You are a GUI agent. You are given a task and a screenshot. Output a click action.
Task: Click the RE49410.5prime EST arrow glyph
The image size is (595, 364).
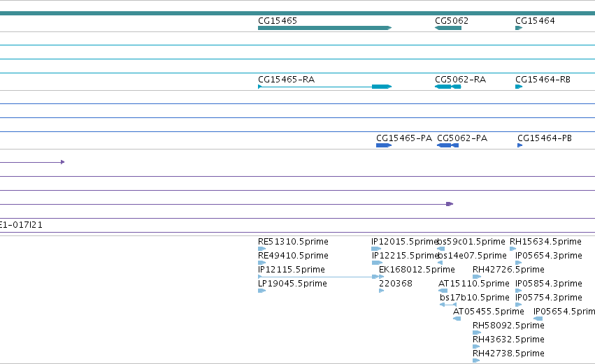click(x=261, y=263)
